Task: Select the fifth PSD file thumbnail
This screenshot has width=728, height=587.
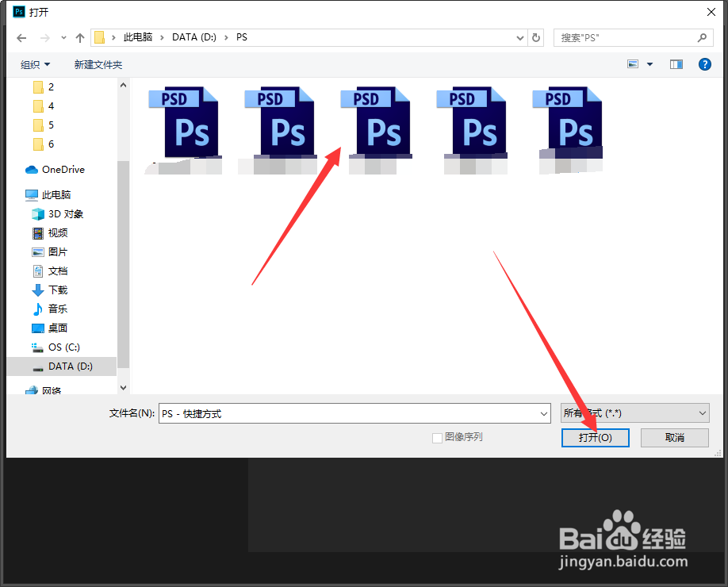Action: point(569,130)
